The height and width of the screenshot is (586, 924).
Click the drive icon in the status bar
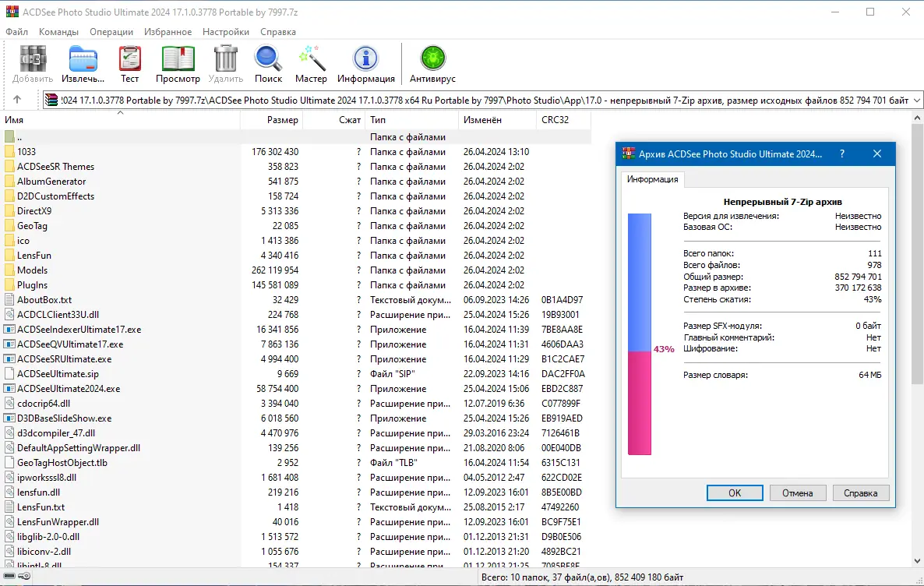tap(9, 577)
